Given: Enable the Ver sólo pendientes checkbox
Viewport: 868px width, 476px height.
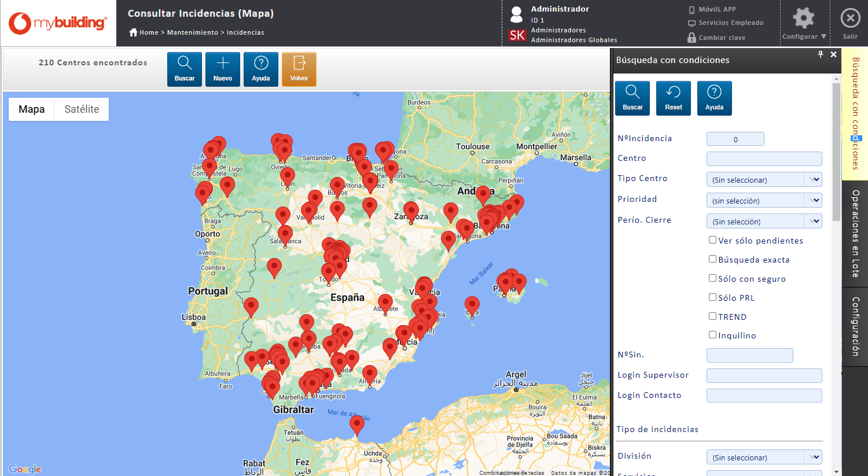Looking at the screenshot, I should tap(713, 240).
